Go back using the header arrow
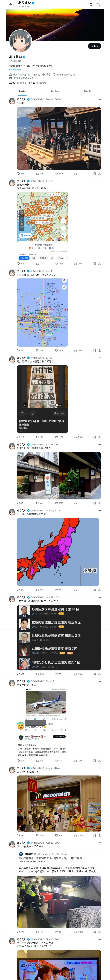This screenshot has height=980, width=110. click(11, 5)
